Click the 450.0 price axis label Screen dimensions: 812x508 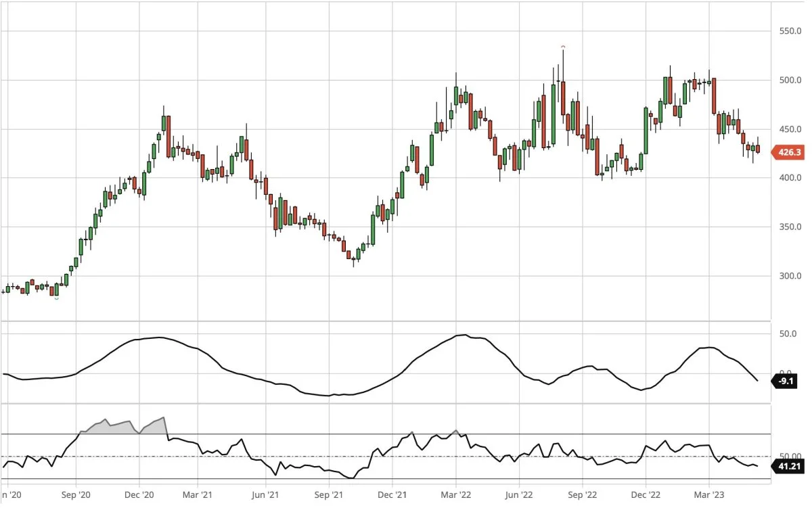tap(789, 129)
